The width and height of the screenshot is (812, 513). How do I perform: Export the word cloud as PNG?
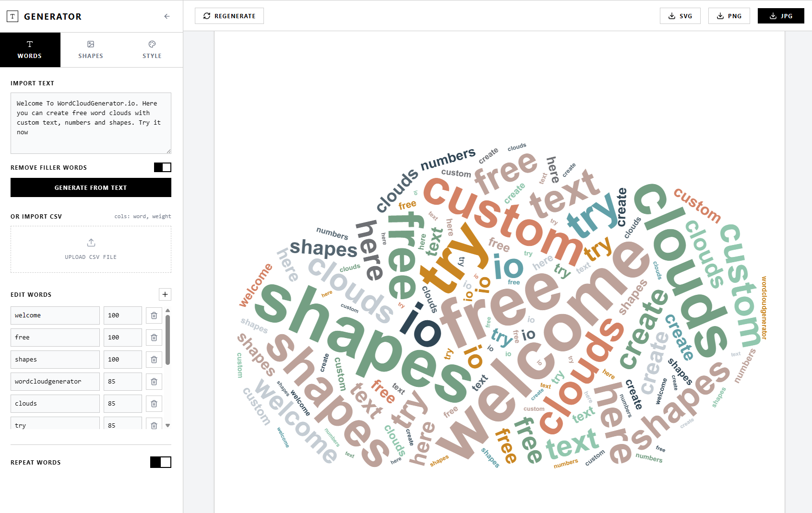pos(729,15)
